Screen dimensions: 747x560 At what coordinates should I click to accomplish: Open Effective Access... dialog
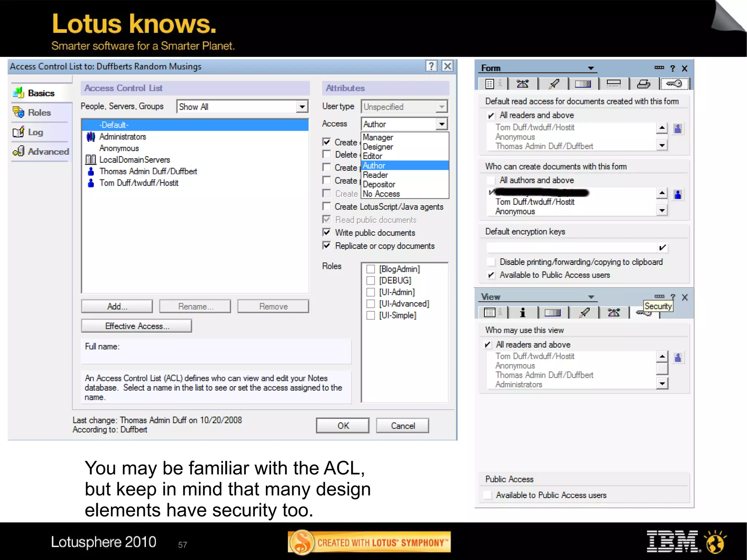pos(137,326)
